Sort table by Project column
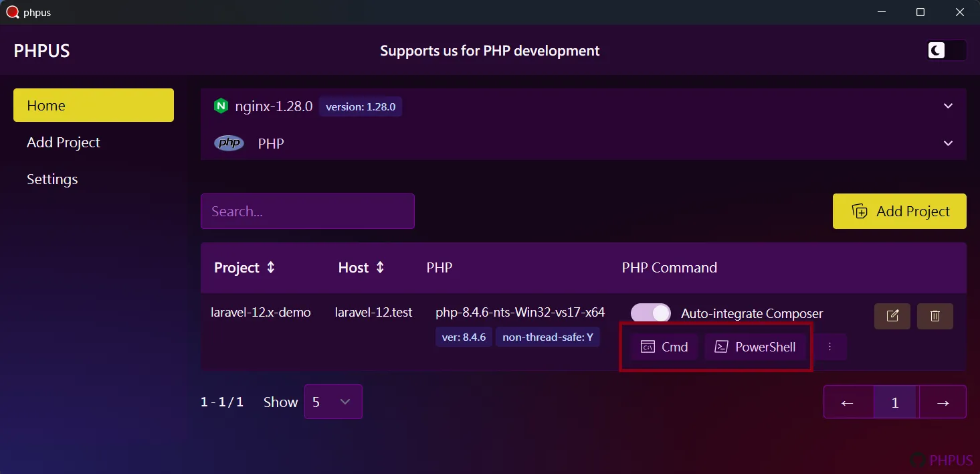The height and width of the screenshot is (474, 980). pyautogui.click(x=244, y=267)
